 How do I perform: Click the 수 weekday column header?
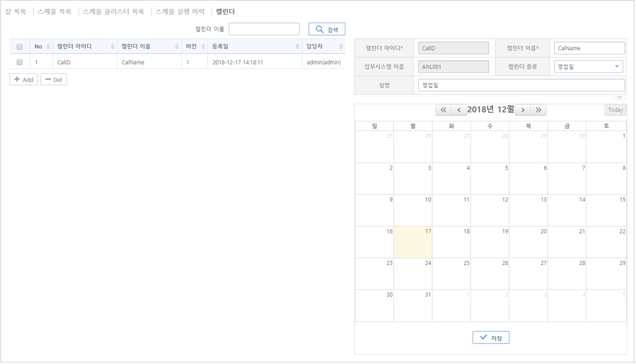(x=490, y=126)
